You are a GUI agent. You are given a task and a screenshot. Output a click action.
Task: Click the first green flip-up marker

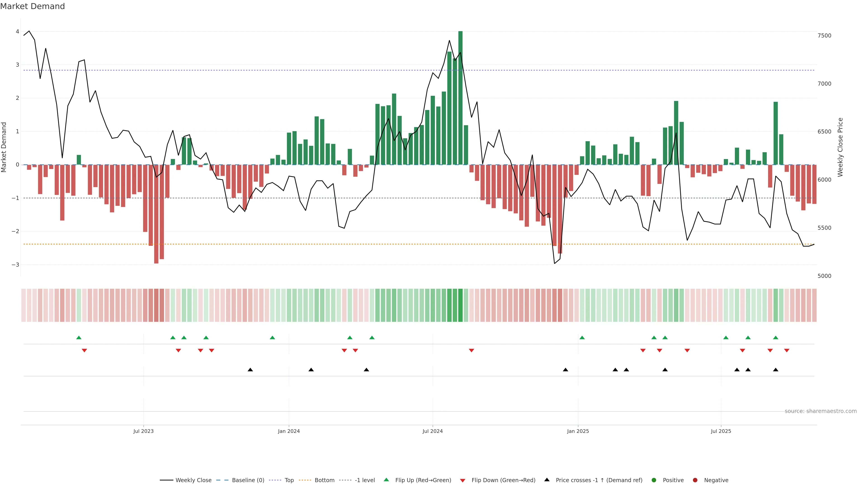coord(79,338)
